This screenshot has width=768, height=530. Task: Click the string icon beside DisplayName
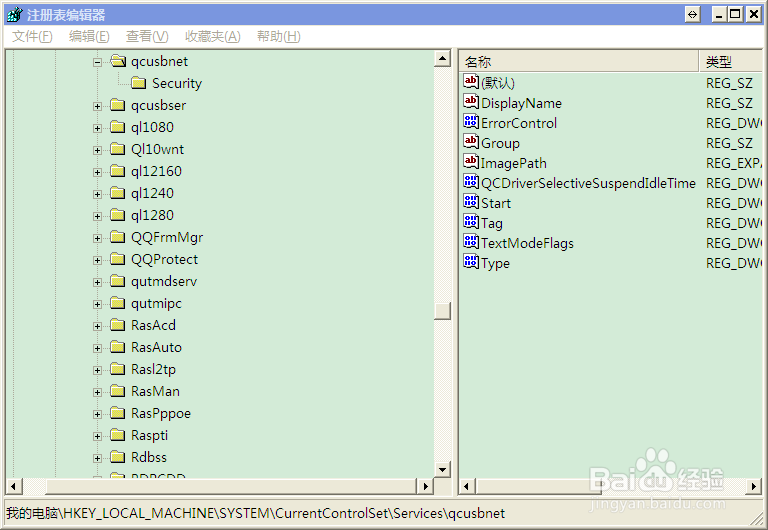(471, 102)
